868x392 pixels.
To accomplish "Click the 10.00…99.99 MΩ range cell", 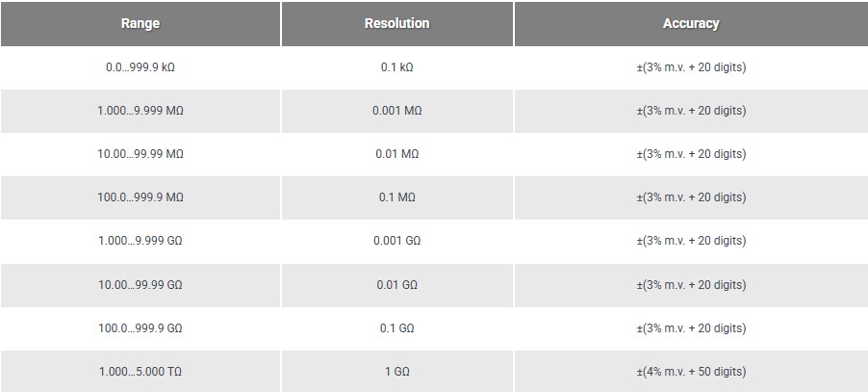I will click(x=140, y=154).
